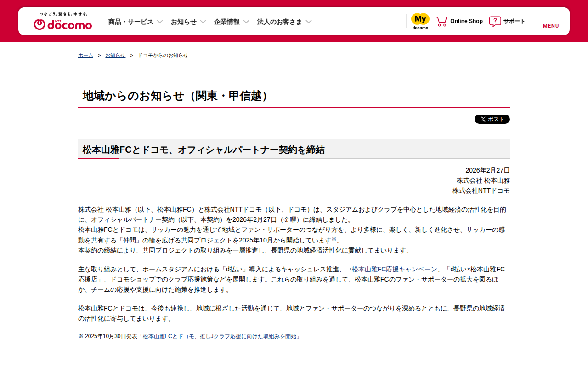
Task: Click the Online Shop cart icon
Action: [441, 21]
